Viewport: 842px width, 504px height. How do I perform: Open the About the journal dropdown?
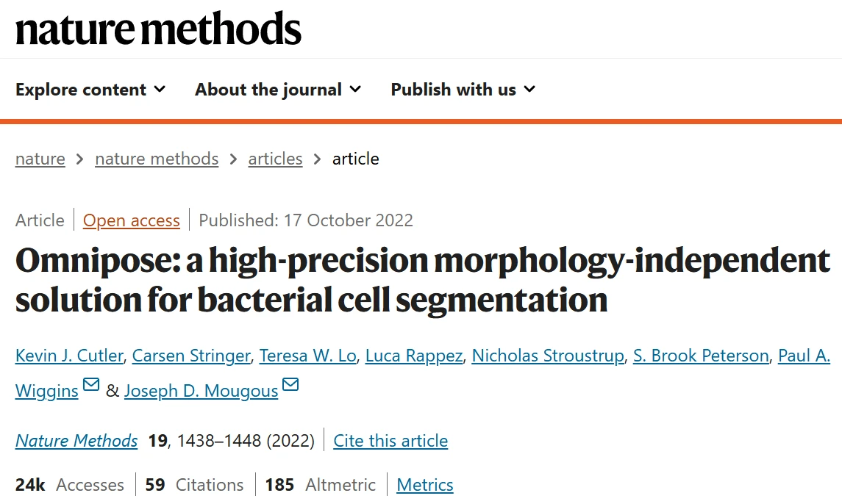[x=278, y=90]
